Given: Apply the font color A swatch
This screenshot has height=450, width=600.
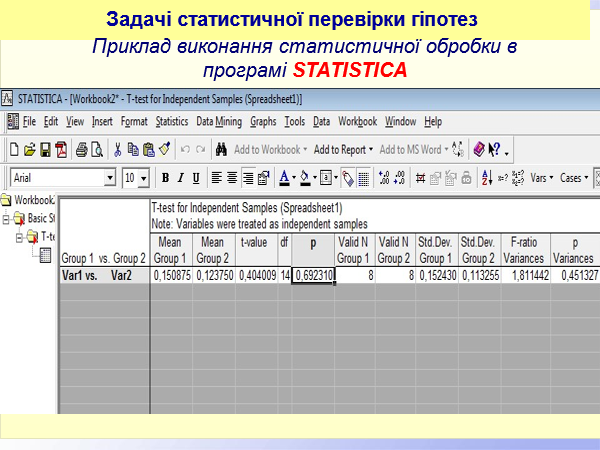Looking at the screenshot, I should (284, 178).
